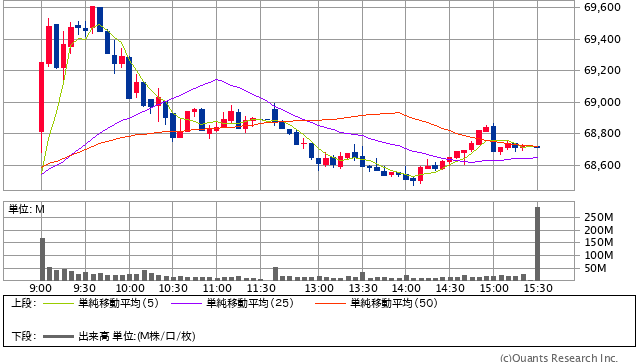This screenshot has height=362, width=638.
Task: Click the 15:30 time axis label
Action: pos(538,288)
